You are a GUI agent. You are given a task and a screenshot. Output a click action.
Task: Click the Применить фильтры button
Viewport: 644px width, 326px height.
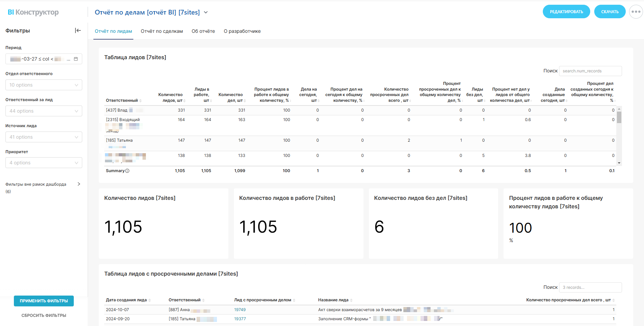coord(44,301)
